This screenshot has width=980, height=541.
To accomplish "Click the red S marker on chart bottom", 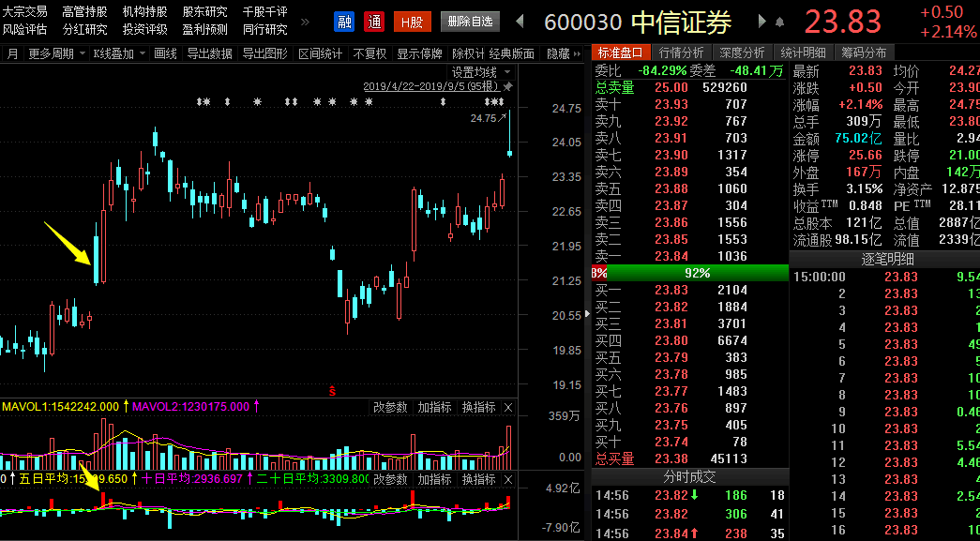I will (333, 391).
